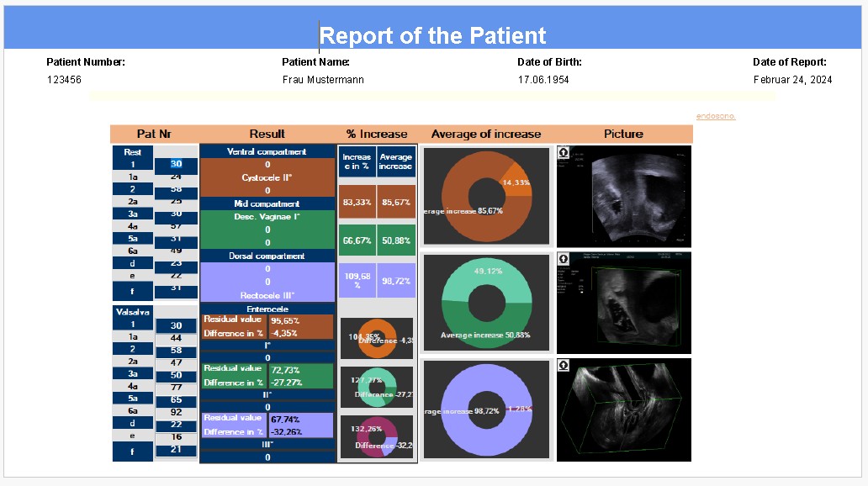Select the Valsalva value 44
868x486 pixels.
(176, 338)
